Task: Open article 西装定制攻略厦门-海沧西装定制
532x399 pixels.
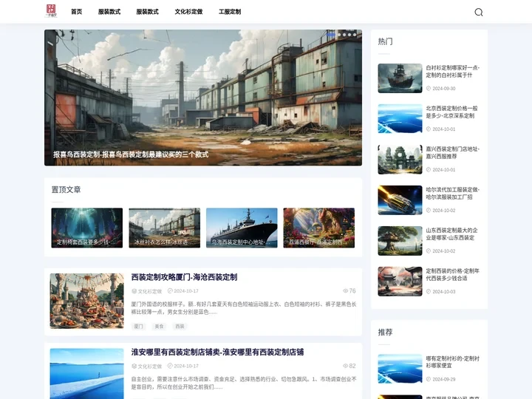Action: coord(184,277)
